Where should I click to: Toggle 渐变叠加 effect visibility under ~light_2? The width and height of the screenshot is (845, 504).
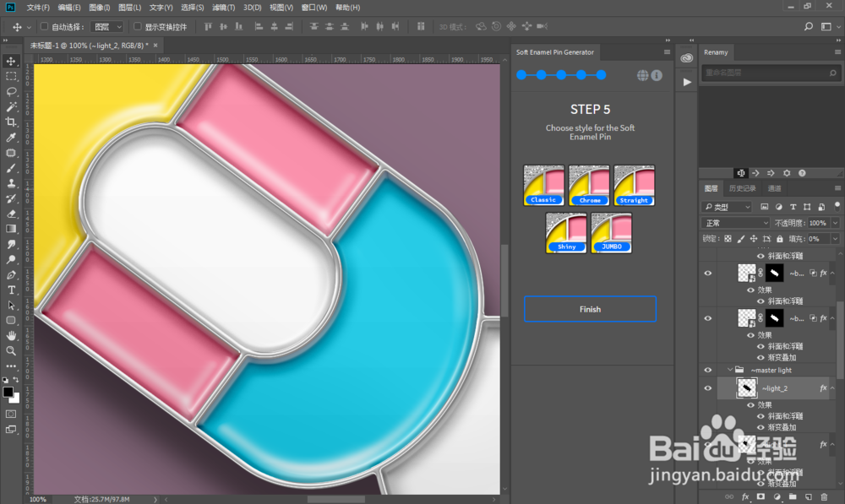click(x=761, y=427)
